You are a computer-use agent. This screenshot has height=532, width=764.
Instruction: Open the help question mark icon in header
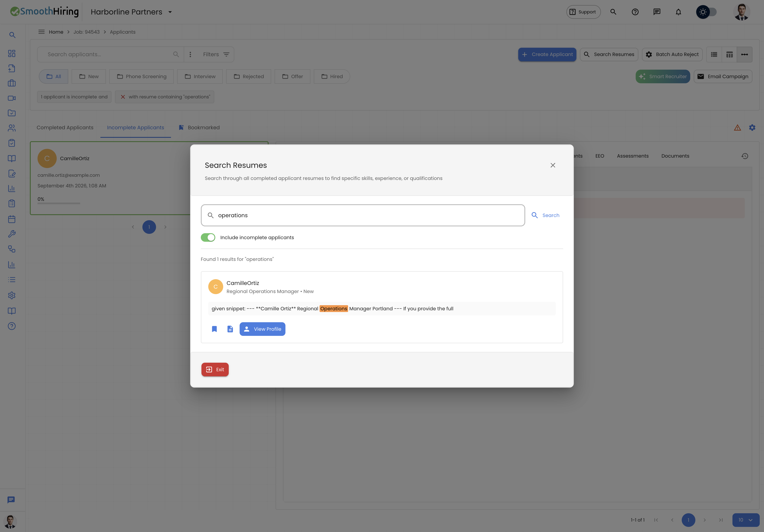pos(635,12)
